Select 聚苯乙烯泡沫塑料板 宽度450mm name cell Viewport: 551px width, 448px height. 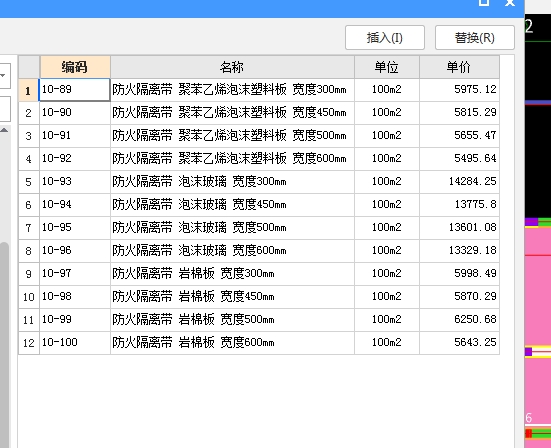[232, 112]
